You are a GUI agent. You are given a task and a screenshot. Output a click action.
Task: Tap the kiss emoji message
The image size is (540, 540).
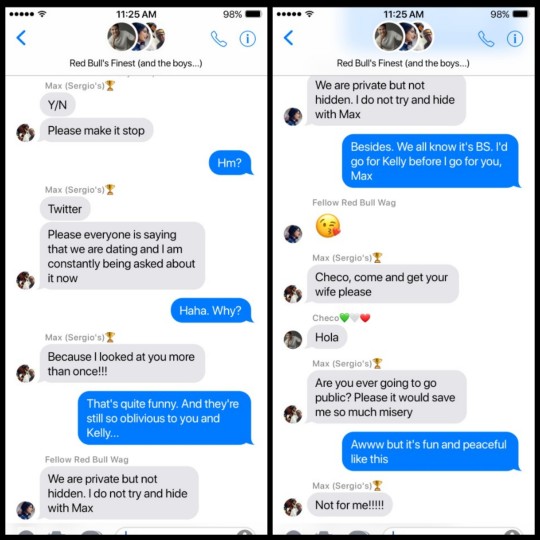(328, 226)
